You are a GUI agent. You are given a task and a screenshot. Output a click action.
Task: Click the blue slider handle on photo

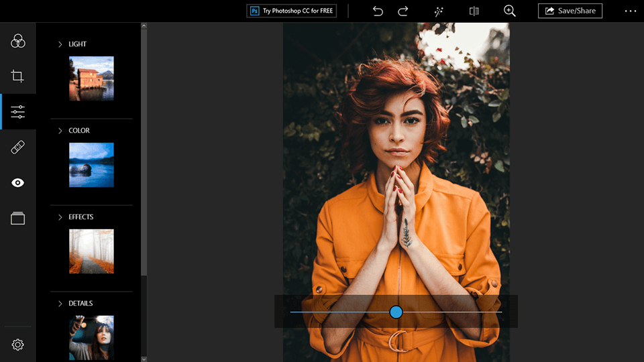396,312
